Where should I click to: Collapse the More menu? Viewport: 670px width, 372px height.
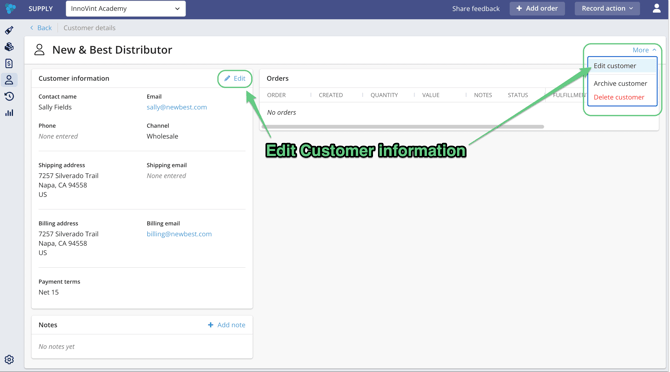[x=644, y=50]
